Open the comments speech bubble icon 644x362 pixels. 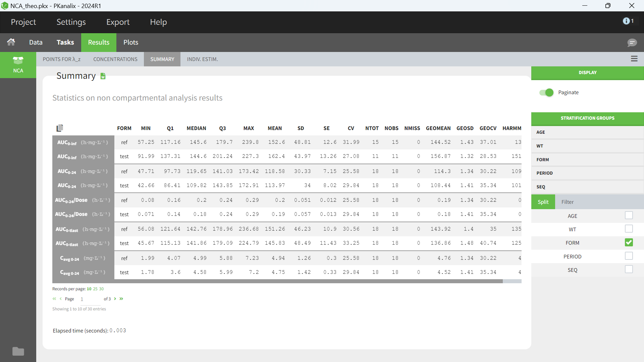(632, 43)
